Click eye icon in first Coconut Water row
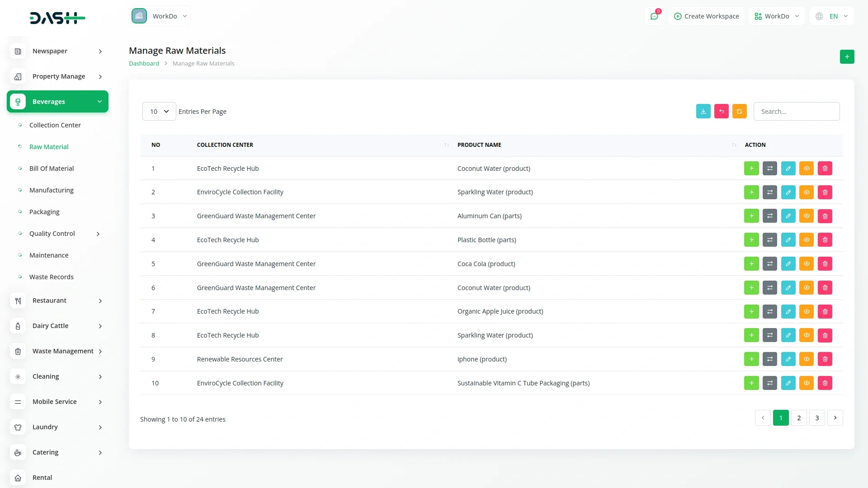 tap(806, 169)
